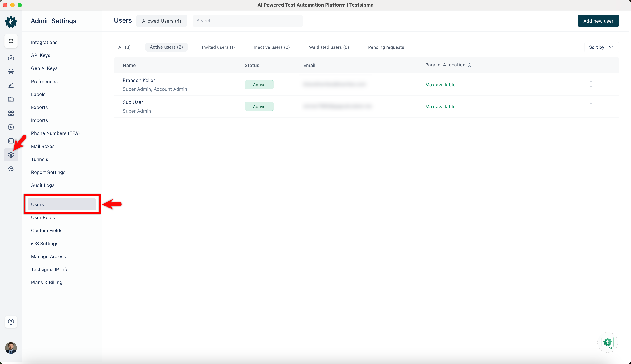Switch to the Waitlisted users (0) tab
This screenshot has width=631, height=364.
pyautogui.click(x=329, y=47)
